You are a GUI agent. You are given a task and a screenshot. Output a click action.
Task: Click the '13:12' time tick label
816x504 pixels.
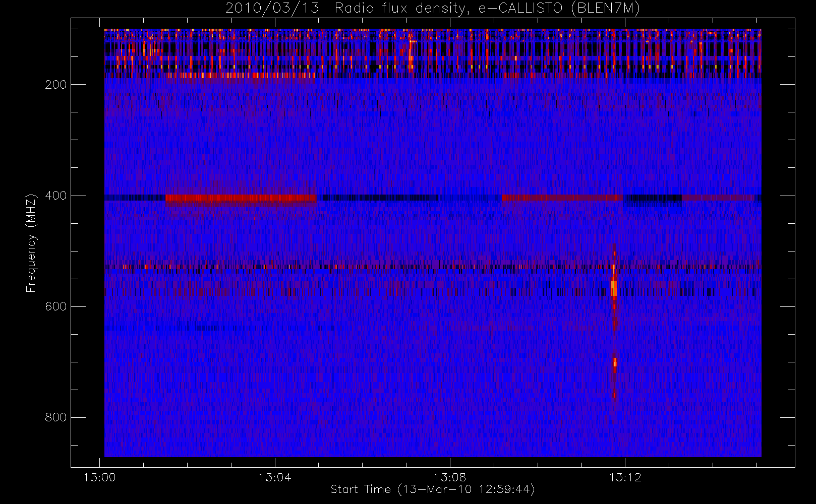625,477
